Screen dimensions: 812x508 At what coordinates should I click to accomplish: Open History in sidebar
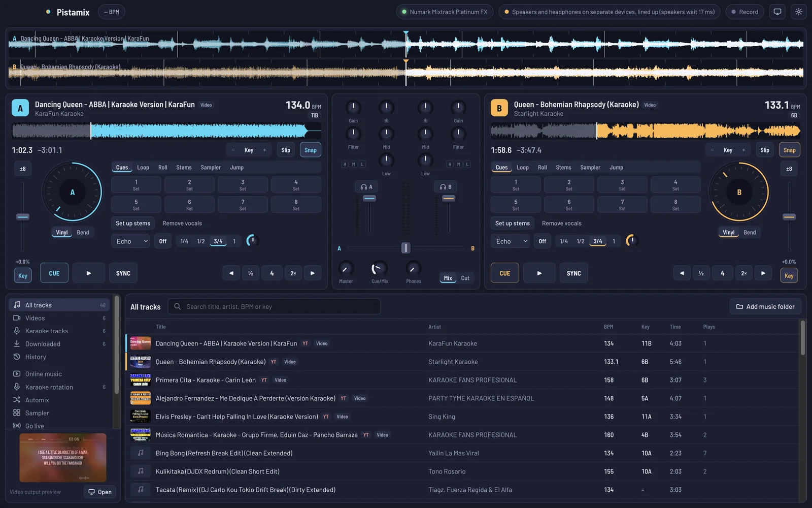click(59, 357)
